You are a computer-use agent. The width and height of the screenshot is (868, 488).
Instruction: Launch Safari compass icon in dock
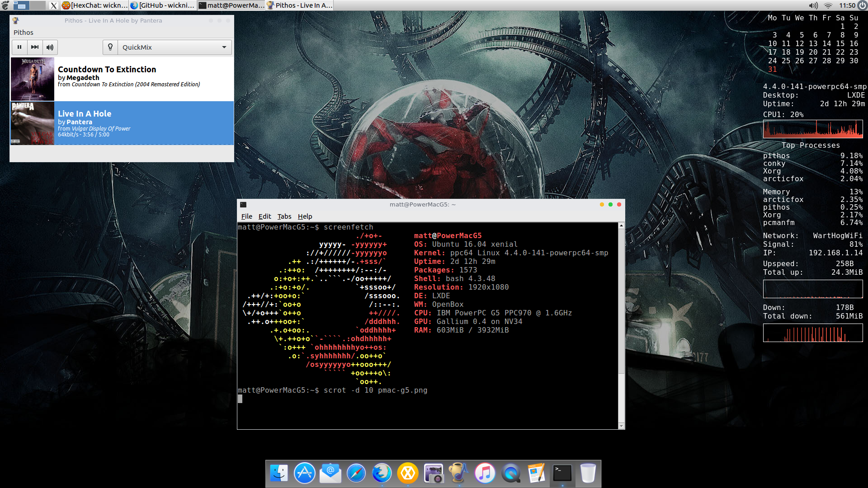tap(356, 473)
